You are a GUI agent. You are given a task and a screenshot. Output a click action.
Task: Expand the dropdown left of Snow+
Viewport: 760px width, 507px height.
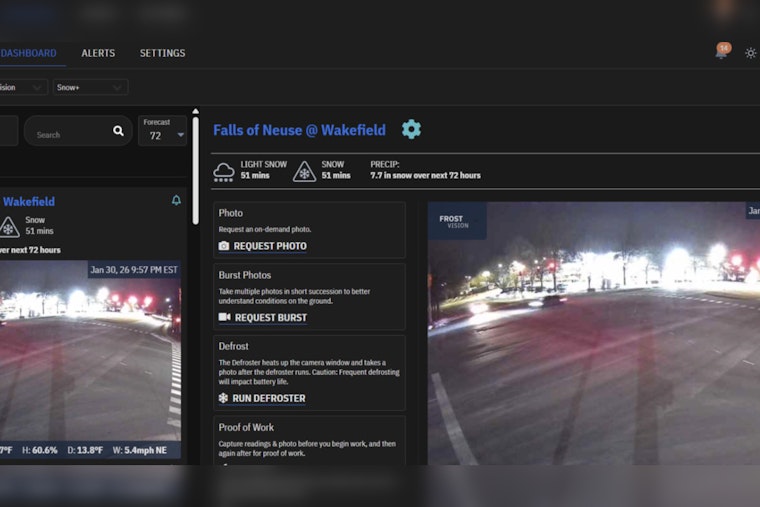coord(23,87)
